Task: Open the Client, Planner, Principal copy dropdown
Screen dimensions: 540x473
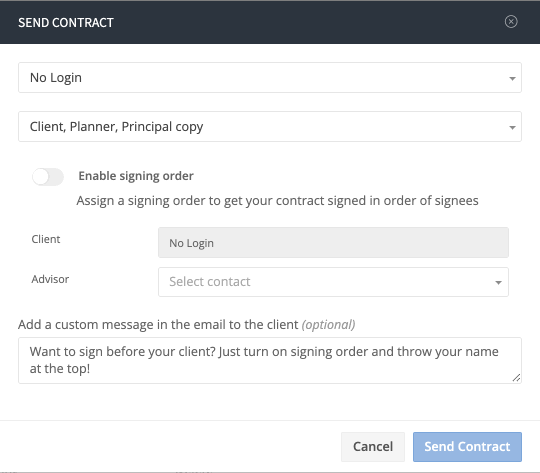Action: click(270, 126)
